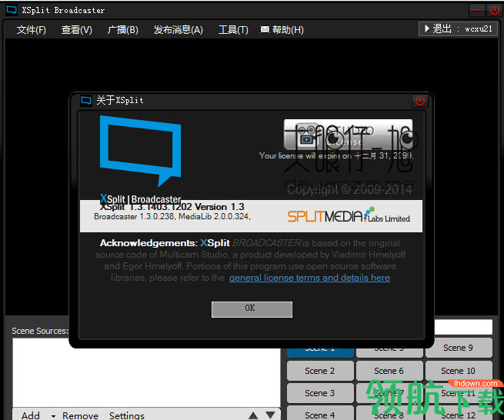The width and height of the screenshot is (504, 420).
Task: Open the 帮助(H) menu
Action: pyautogui.click(x=288, y=30)
